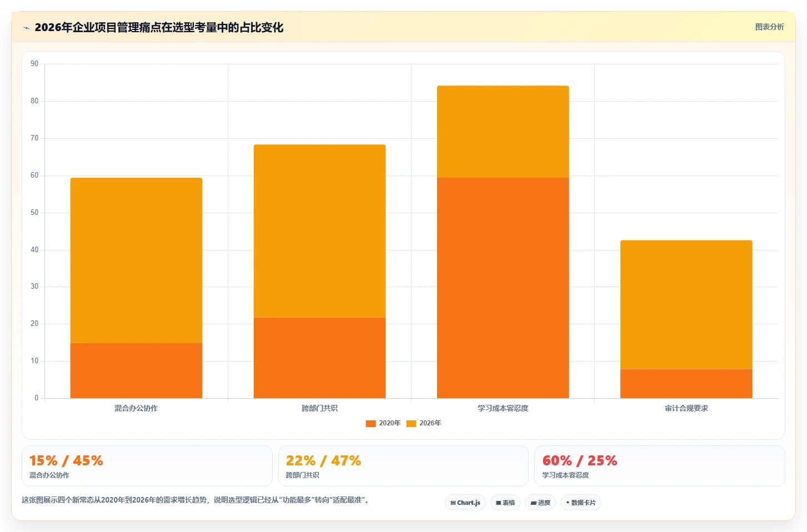Click the 图表分析 label in header
Viewport: 807px width, 532px height.
tap(769, 27)
